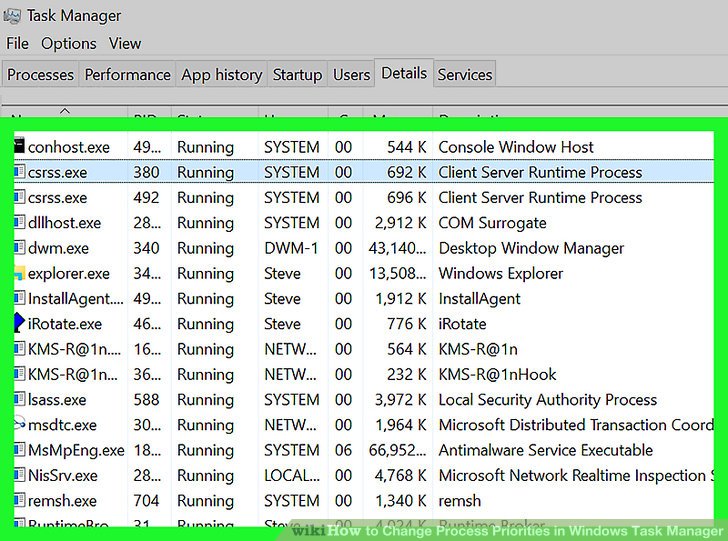The width and height of the screenshot is (728, 541).
Task: Click the explorer.exe folder icon
Action: coord(19,273)
